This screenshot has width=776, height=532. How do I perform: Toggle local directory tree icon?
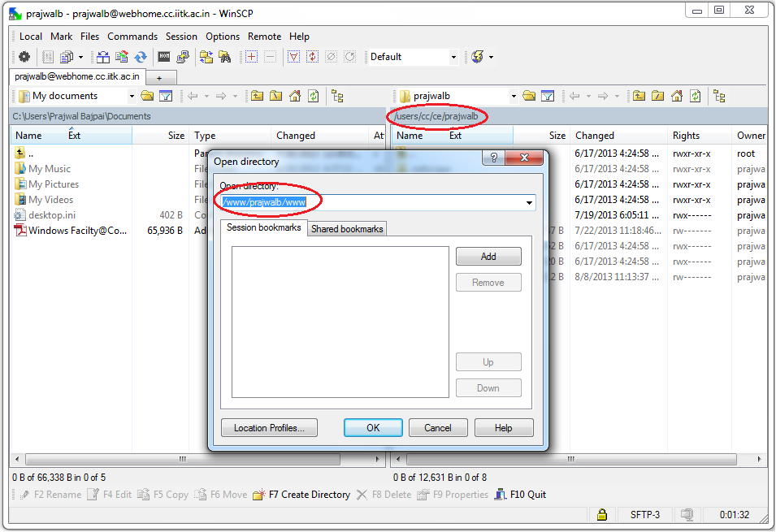337,96
